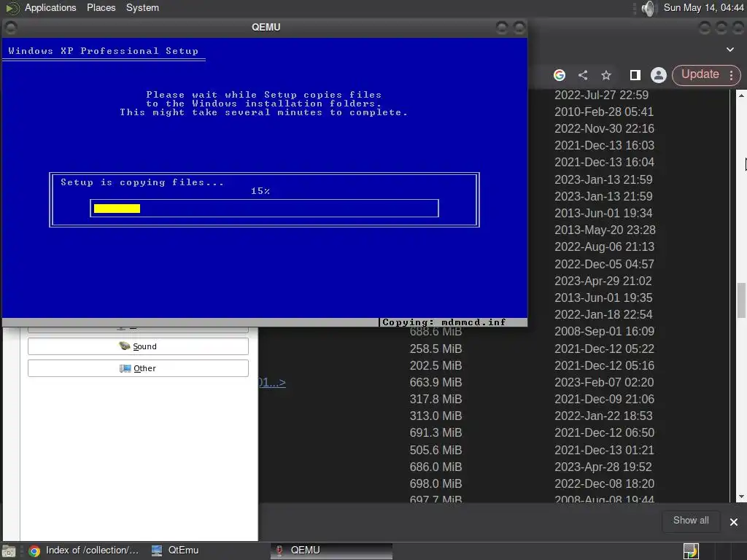The width and height of the screenshot is (747, 560).
Task: Open the Applications menu
Action: click(50, 7)
